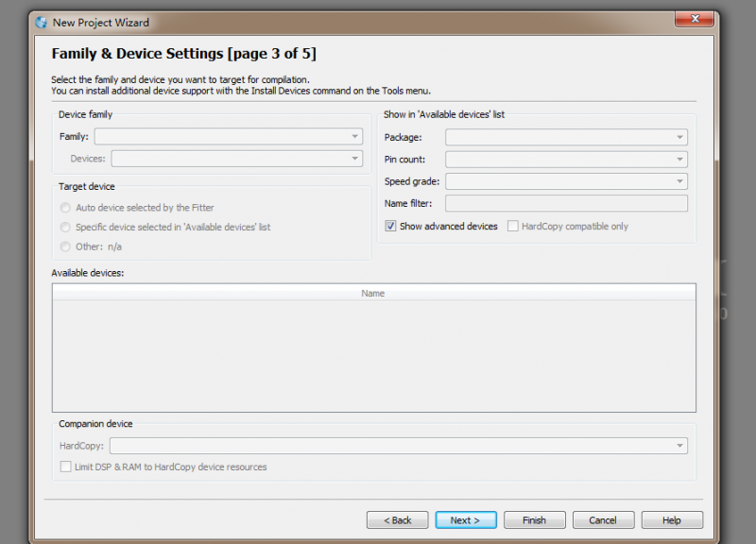Image resolution: width=756 pixels, height=544 pixels.
Task: Click the 'Companion device' group label
Action: point(95,423)
